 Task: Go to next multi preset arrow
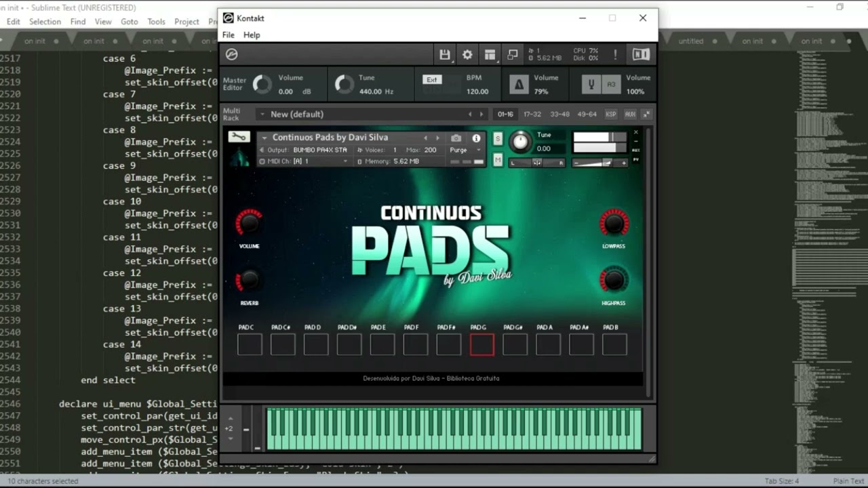(x=481, y=115)
